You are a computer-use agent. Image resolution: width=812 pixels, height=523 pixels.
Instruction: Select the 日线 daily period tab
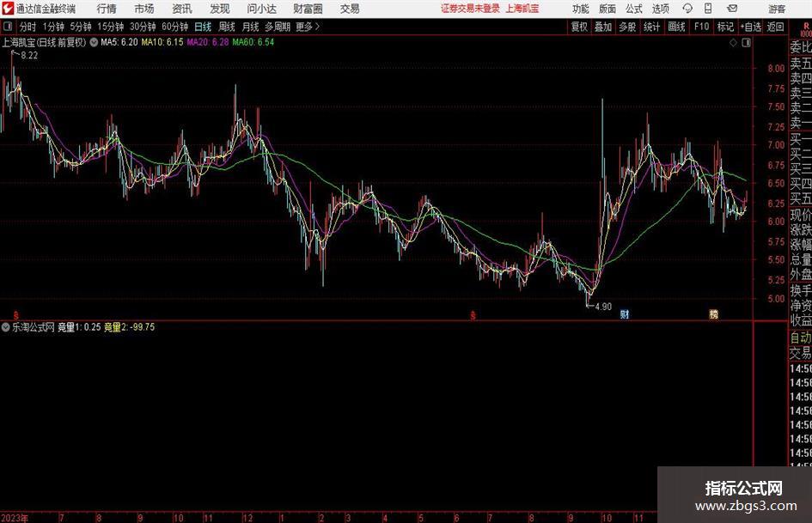point(203,27)
